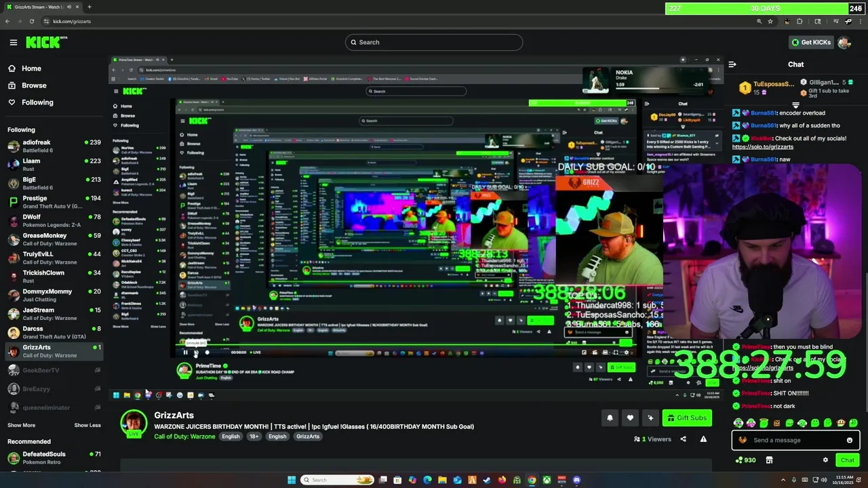The width and height of the screenshot is (868, 488).
Task: Open Windows Start menu
Action: (x=292, y=480)
